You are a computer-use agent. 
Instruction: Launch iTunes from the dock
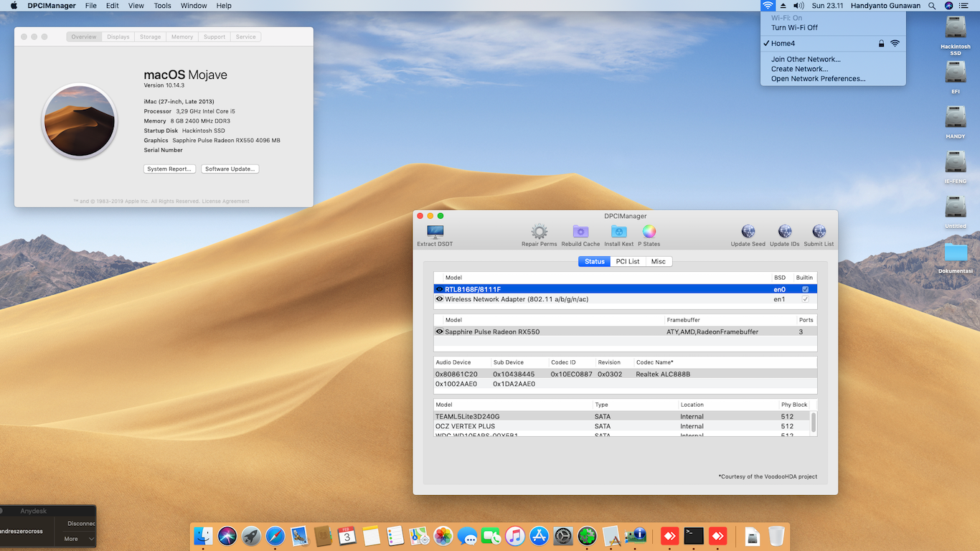click(x=515, y=535)
